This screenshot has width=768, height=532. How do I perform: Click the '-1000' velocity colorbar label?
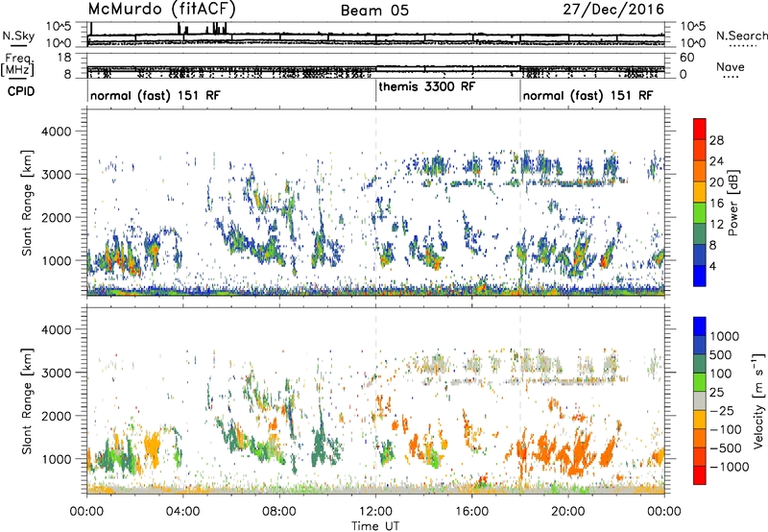(x=729, y=467)
